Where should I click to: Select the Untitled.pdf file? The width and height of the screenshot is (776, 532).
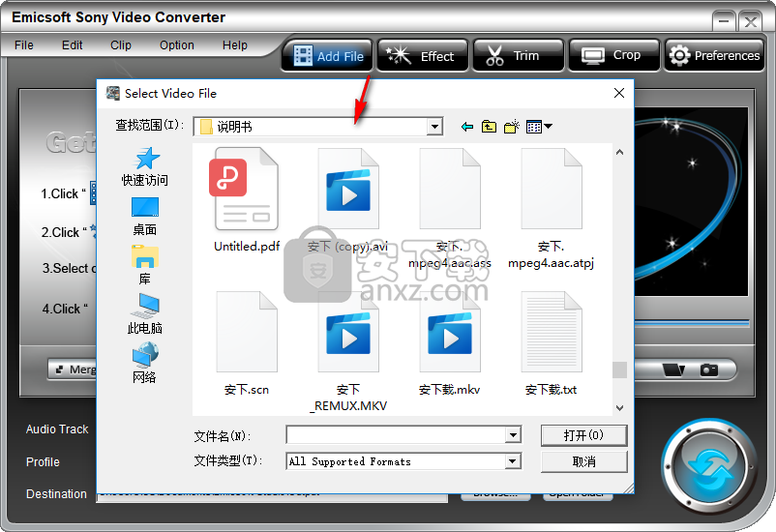pyautogui.click(x=247, y=200)
